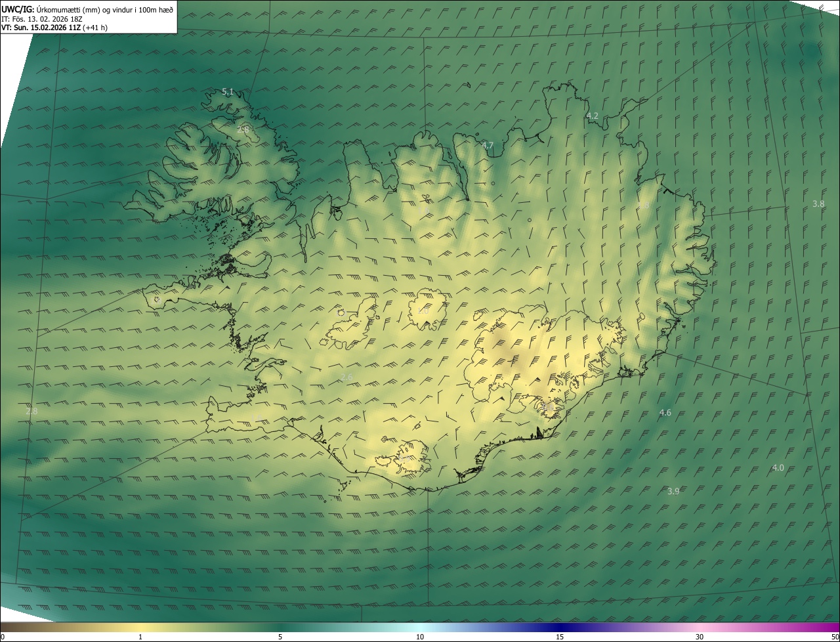Click the 4.7 value label on the map

point(488,145)
